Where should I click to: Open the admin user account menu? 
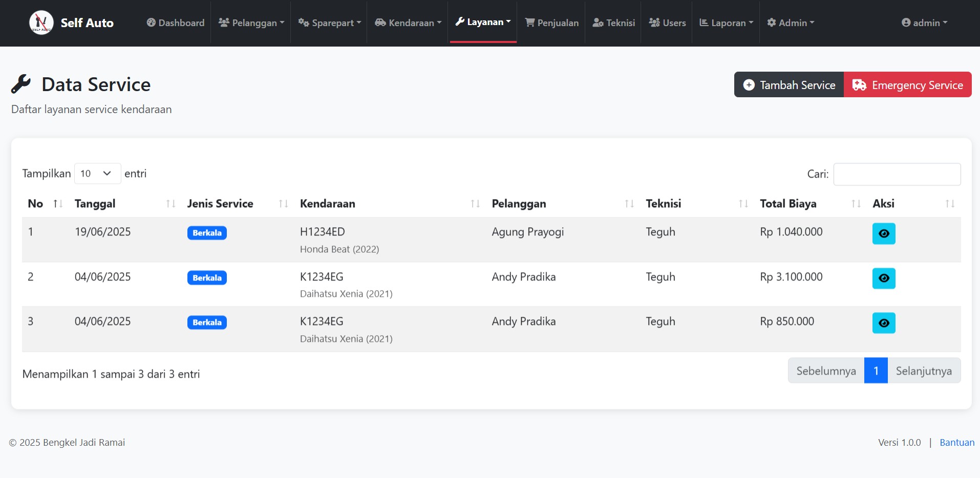click(924, 23)
